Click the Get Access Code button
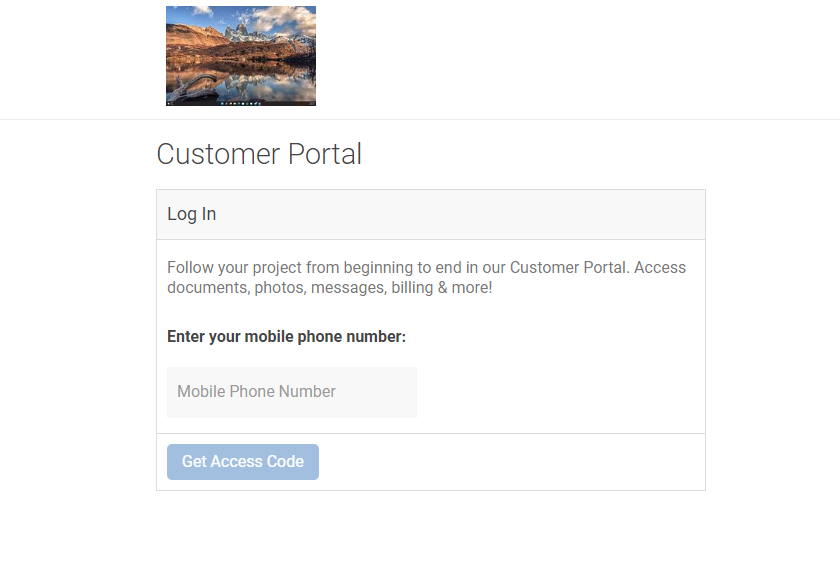This screenshot has height=584, width=840. [243, 461]
